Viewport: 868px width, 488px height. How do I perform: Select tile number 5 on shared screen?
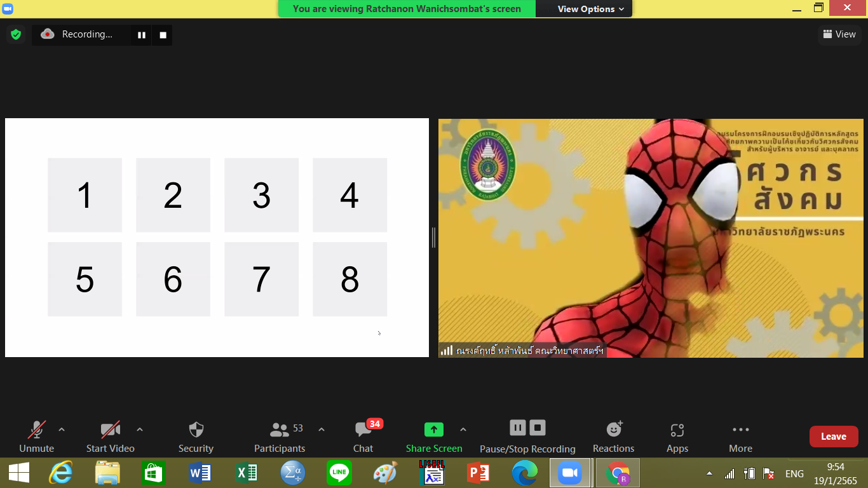click(x=85, y=279)
